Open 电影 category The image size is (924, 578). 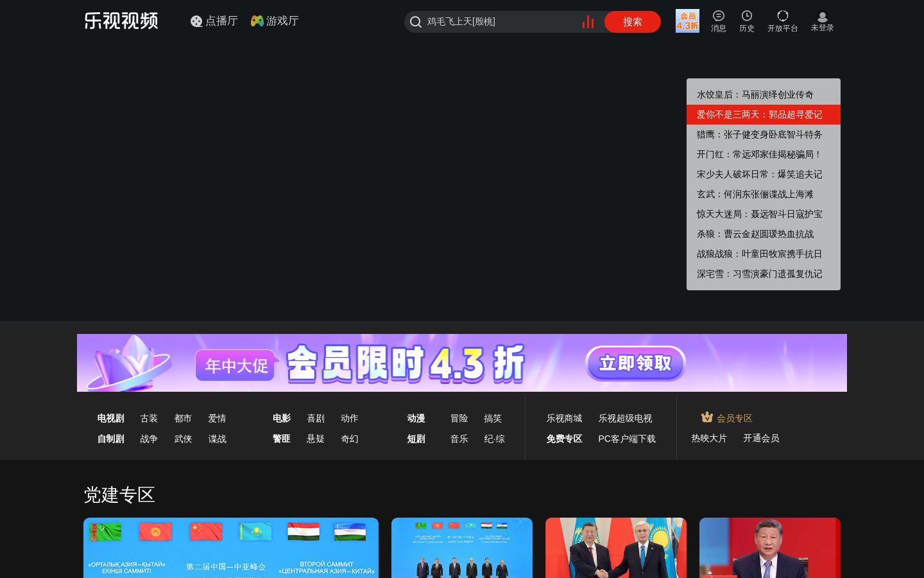click(282, 418)
